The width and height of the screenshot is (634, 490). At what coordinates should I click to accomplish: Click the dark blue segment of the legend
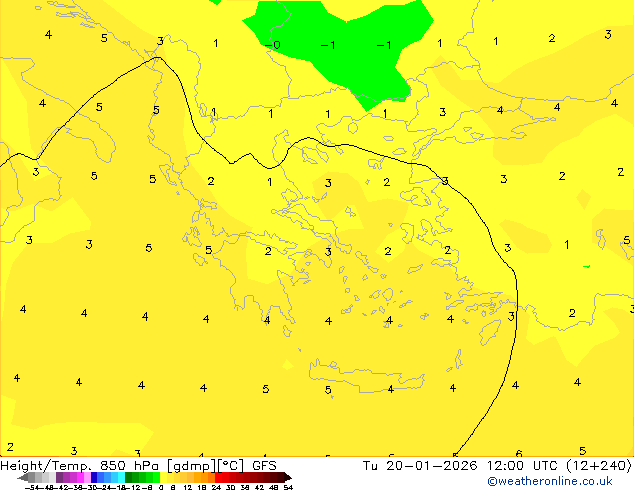tap(94, 477)
